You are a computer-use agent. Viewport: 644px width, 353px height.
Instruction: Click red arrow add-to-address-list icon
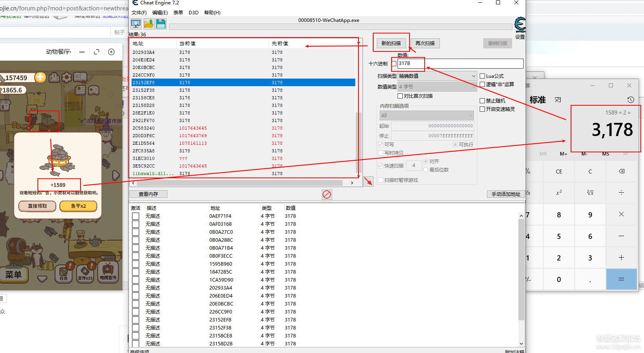[368, 181]
